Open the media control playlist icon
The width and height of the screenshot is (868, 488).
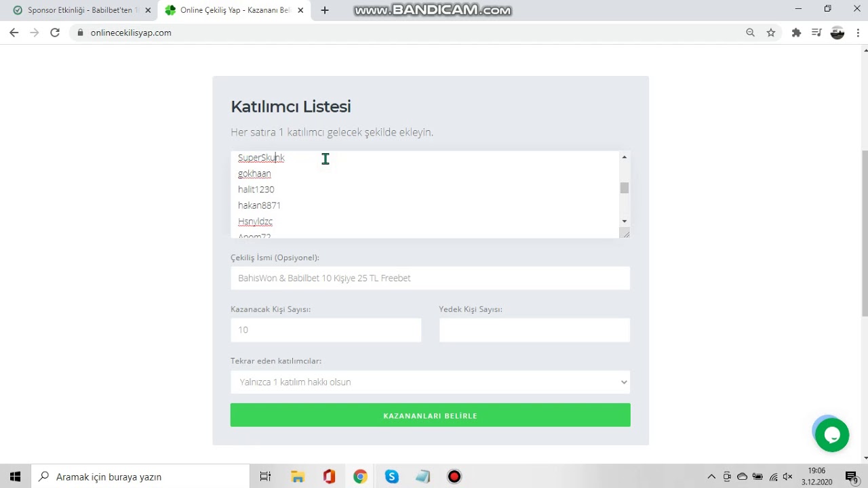pos(816,33)
